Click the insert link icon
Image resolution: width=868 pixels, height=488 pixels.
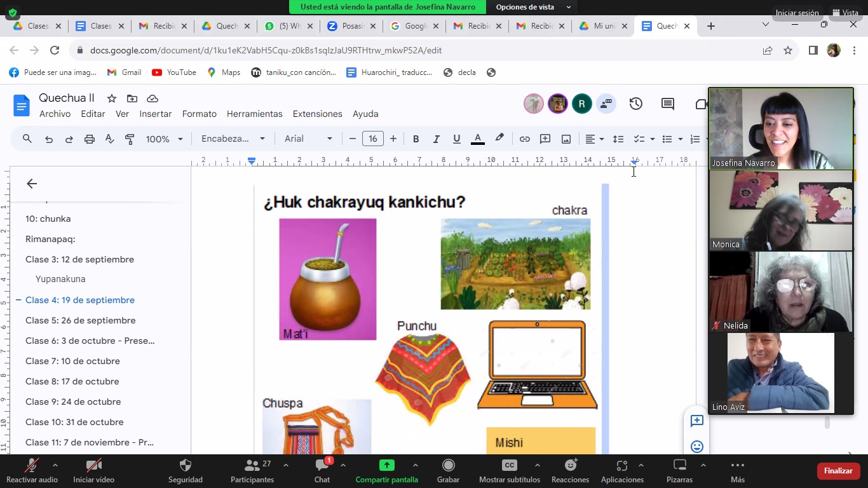point(524,139)
